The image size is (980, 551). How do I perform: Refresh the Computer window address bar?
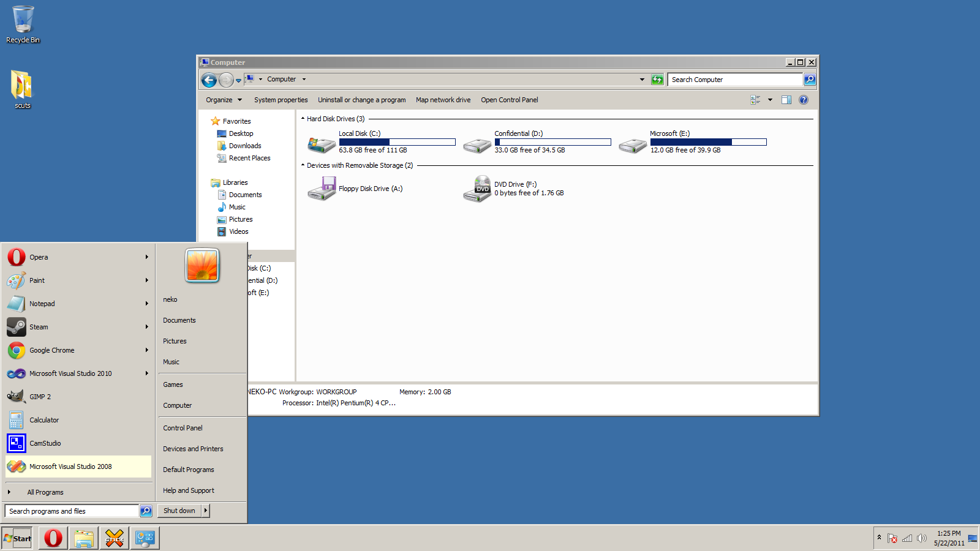tap(657, 80)
